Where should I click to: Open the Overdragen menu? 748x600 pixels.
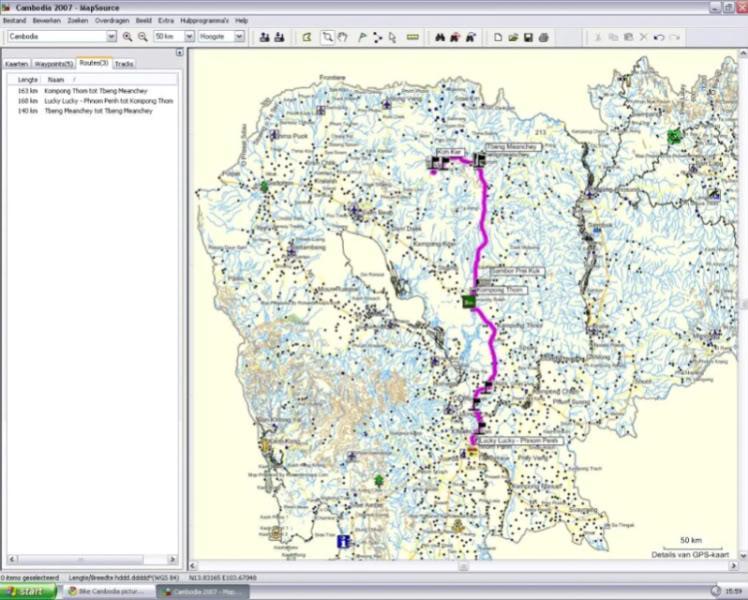click(x=112, y=21)
